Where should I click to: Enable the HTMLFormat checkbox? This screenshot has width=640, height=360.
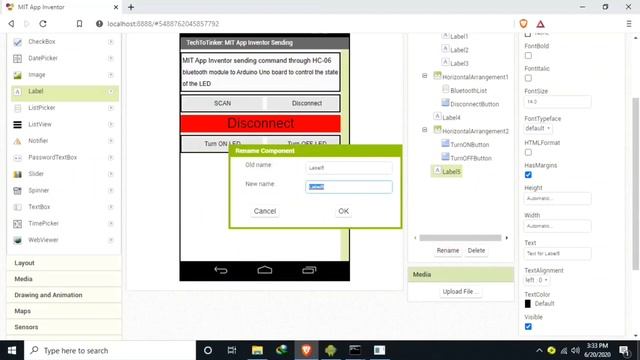[528, 152]
